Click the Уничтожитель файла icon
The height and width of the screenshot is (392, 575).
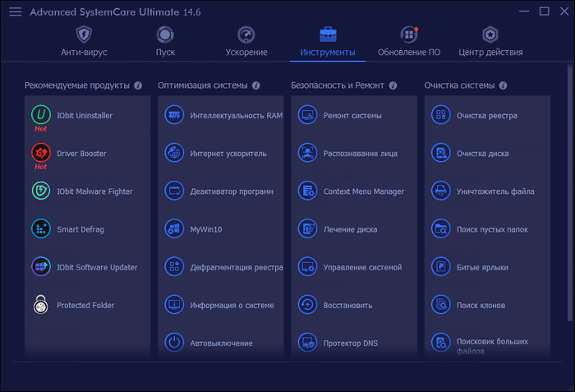(x=441, y=191)
